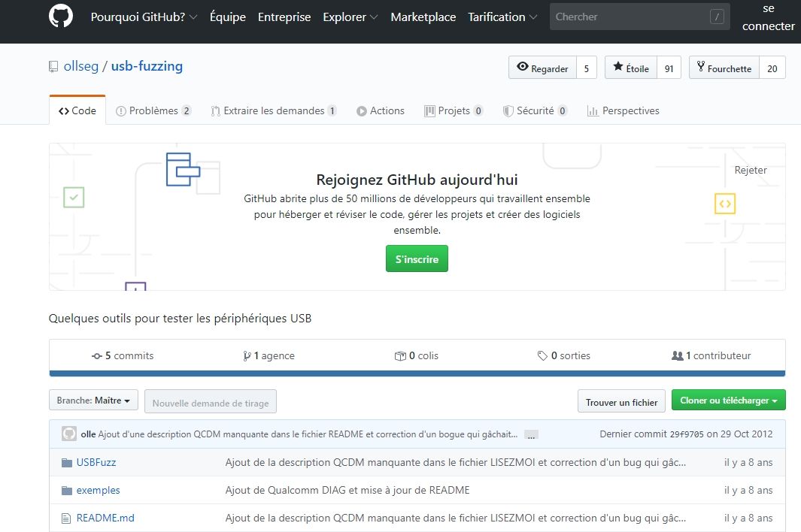This screenshot has width=801, height=532.
Task: Click the folder icon of USBFuzz
Action: [67, 463]
